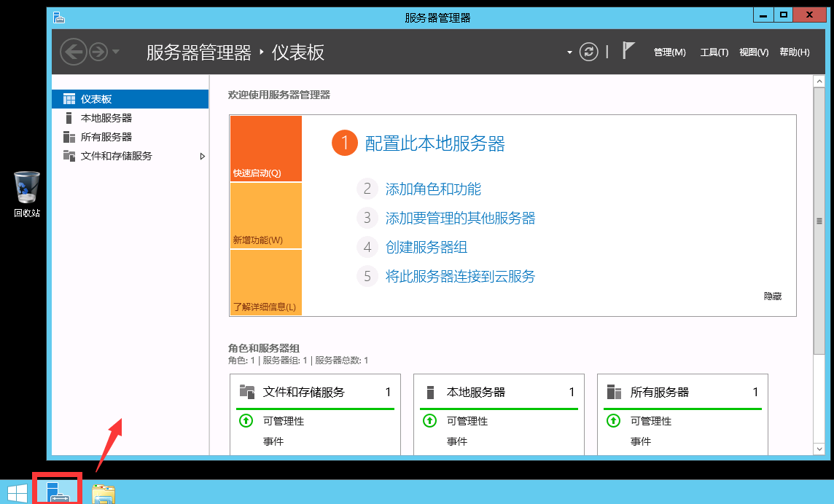Open dropdown arrow left of refresh

[569, 52]
